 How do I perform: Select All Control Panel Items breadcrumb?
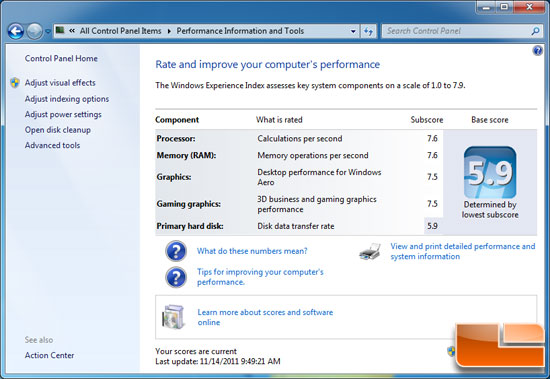click(x=120, y=31)
